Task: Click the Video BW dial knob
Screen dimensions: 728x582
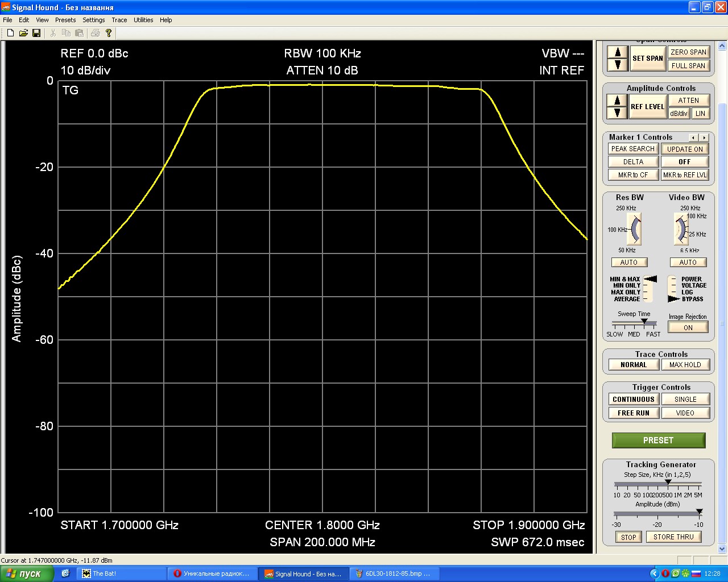Action: point(680,230)
